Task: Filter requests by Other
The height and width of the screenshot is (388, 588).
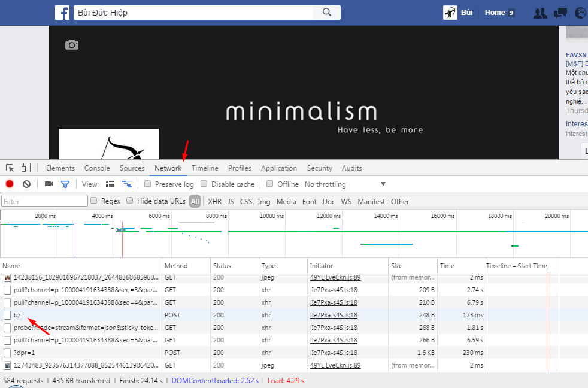Action: click(400, 202)
